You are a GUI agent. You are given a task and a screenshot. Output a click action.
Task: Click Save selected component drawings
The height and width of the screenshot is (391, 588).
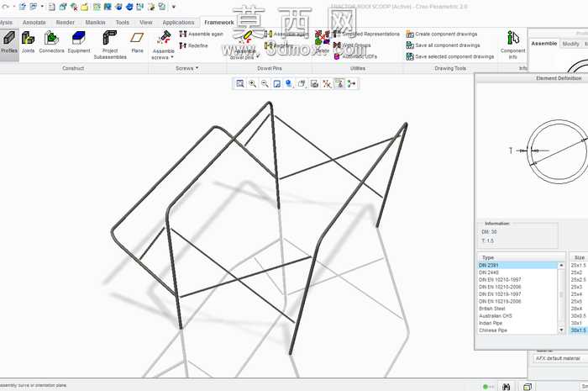point(450,56)
